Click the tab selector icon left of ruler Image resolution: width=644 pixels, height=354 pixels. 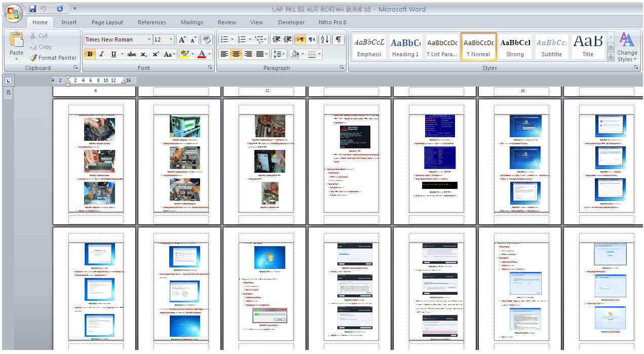click(9, 81)
